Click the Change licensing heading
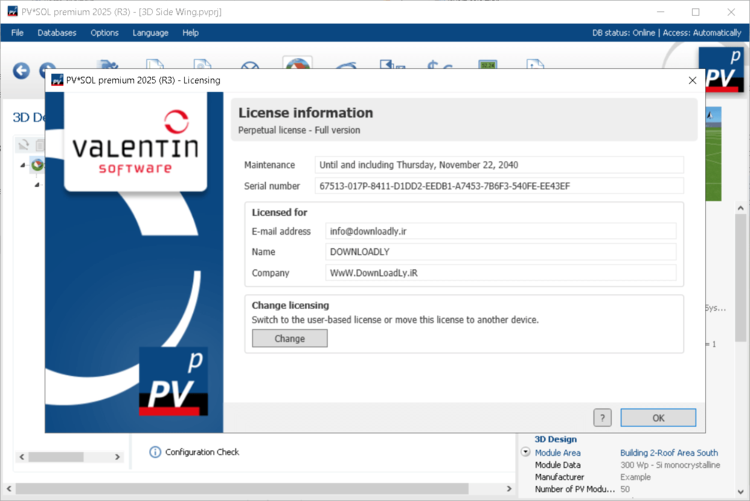Image resolution: width=750 pixels, height=501 pixels. [290, 305]
